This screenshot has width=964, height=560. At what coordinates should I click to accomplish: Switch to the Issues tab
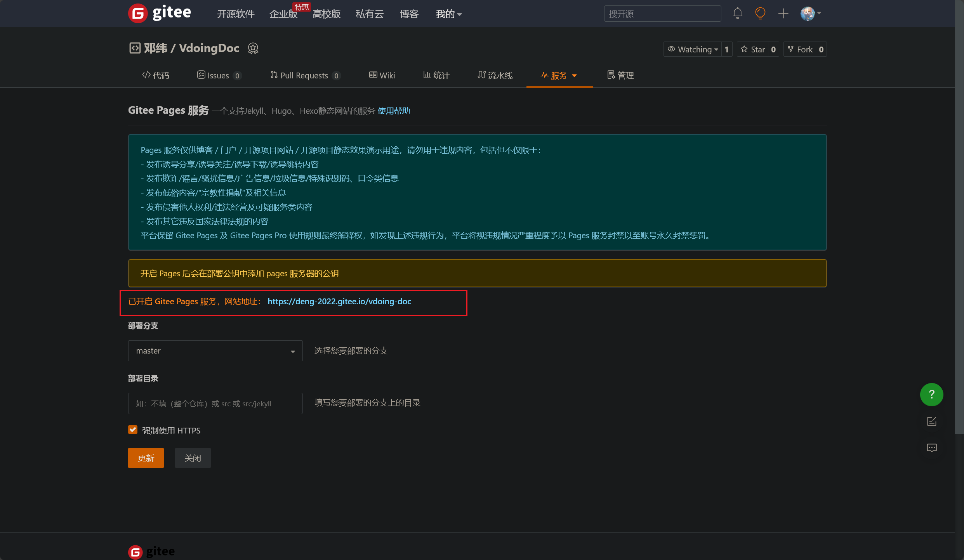(219, 75)
